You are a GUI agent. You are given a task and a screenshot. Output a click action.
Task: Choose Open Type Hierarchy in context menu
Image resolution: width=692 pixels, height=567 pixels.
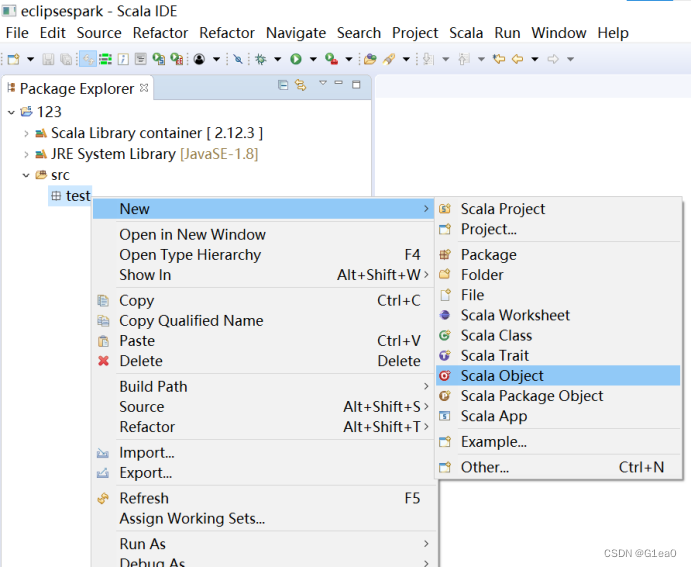click(264, 255)
